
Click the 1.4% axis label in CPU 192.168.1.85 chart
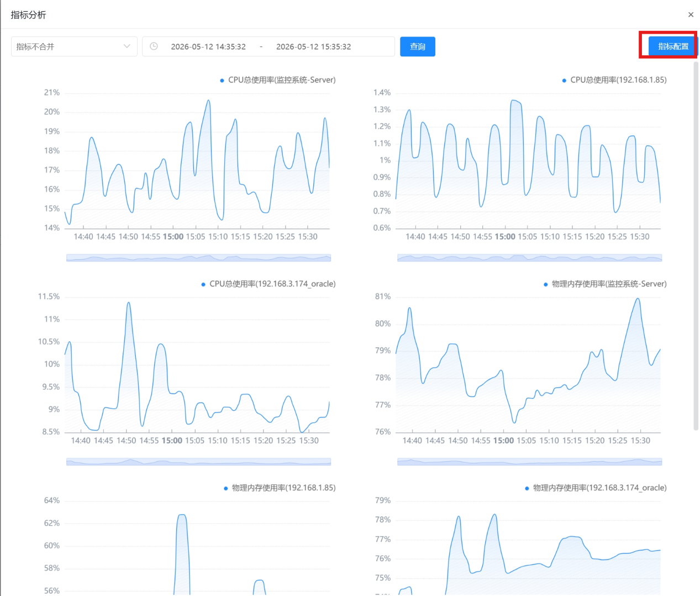pos(382,92)
